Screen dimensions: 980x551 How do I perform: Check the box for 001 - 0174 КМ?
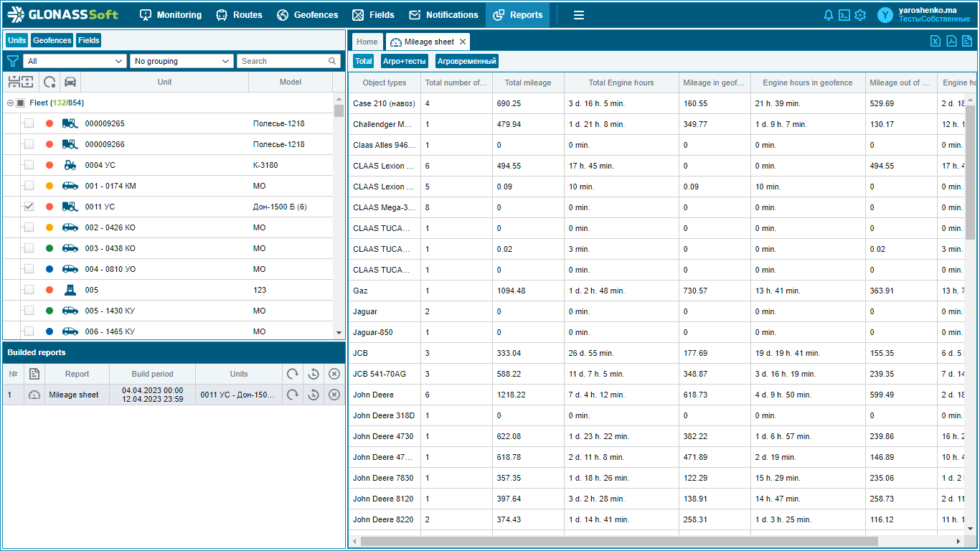point(29,186)
